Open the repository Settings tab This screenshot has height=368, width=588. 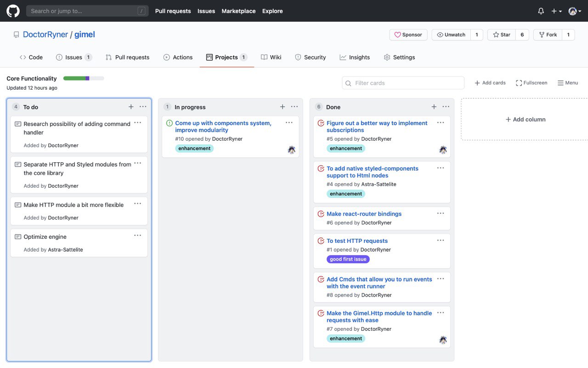pos(399,57)
